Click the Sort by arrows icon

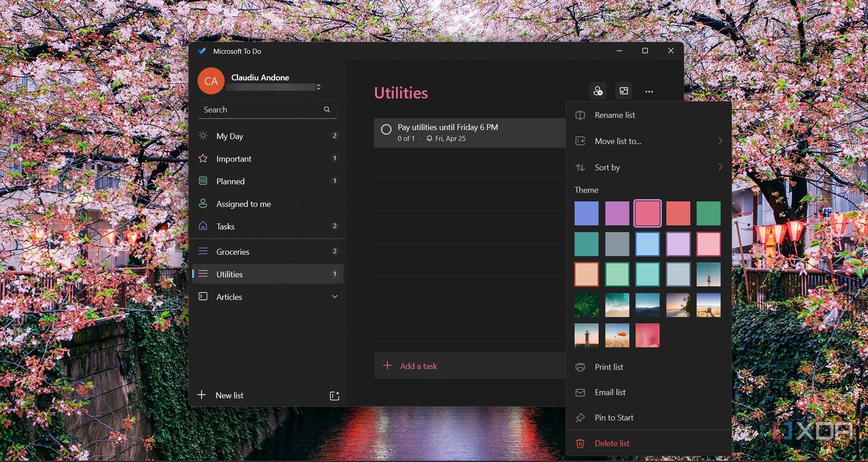pos(580,168)
